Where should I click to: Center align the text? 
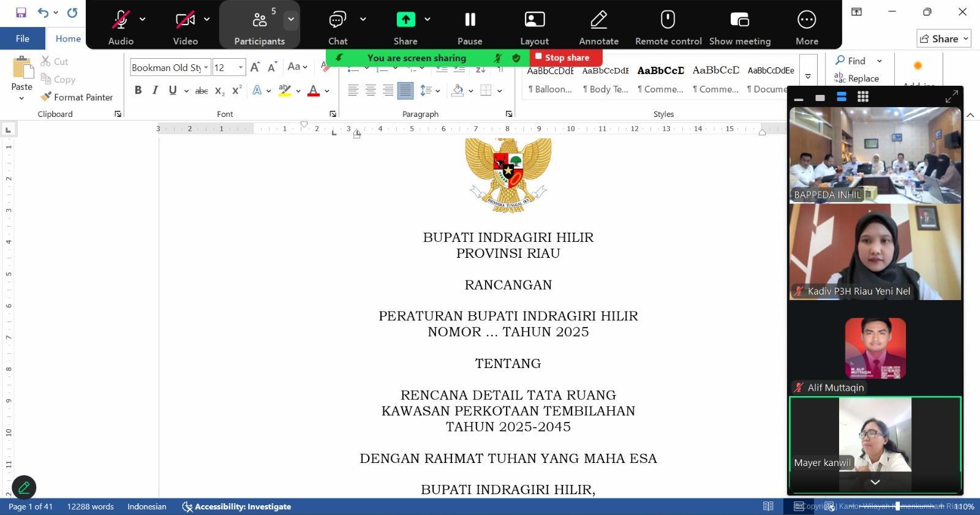click(371, 91)
